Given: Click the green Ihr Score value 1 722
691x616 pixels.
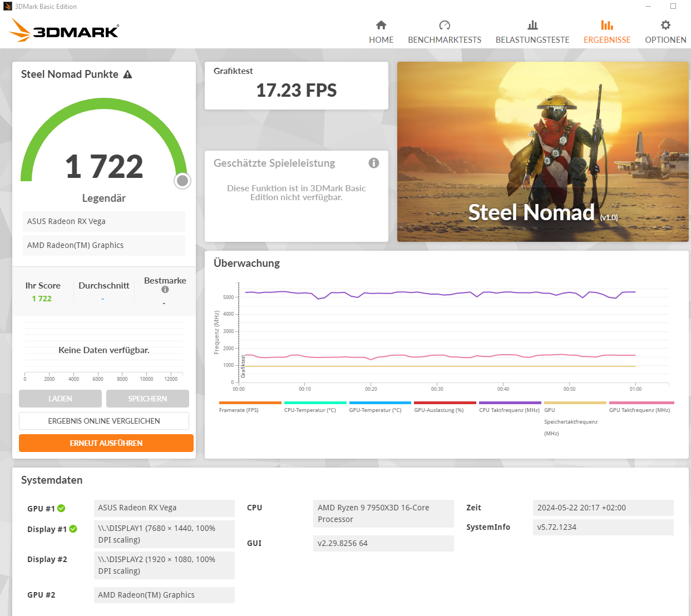Looking at the screenshot, I should (42, 299).
